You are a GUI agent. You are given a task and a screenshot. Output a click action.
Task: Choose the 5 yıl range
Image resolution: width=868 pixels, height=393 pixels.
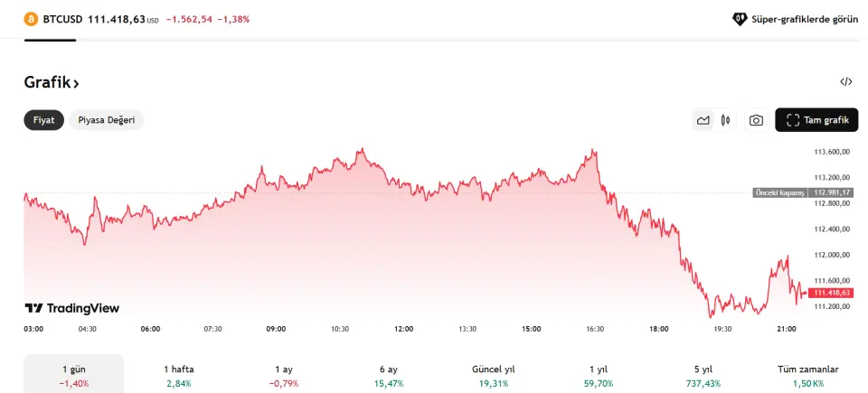pyautogui.click(x=703, y=375)
